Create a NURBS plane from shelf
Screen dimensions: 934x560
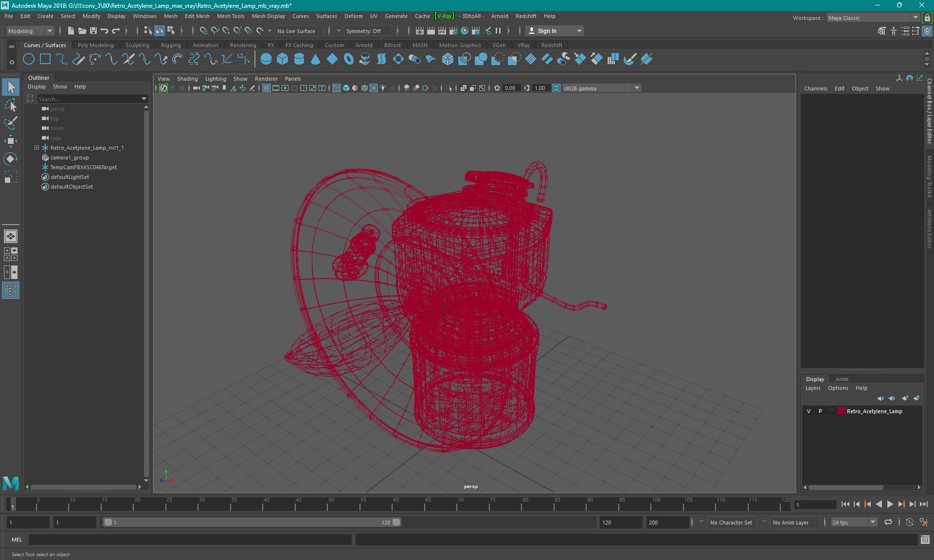point(332,59)
